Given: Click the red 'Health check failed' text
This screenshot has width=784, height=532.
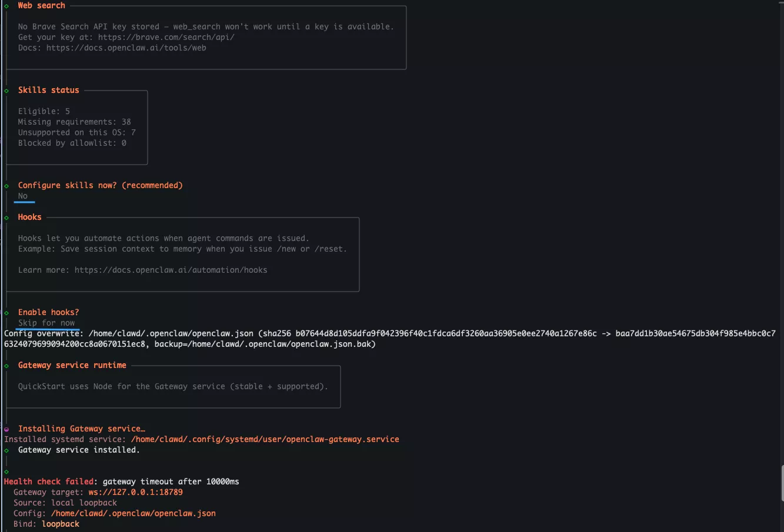Looking at the screenshot, I should tap(48, 481).
